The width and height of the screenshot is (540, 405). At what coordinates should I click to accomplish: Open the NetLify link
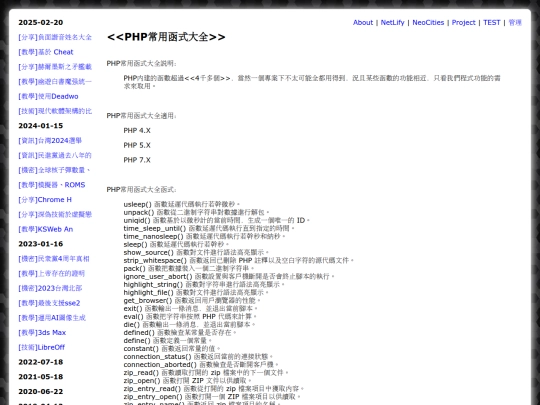pyautogui.click(x=392, y=22)
